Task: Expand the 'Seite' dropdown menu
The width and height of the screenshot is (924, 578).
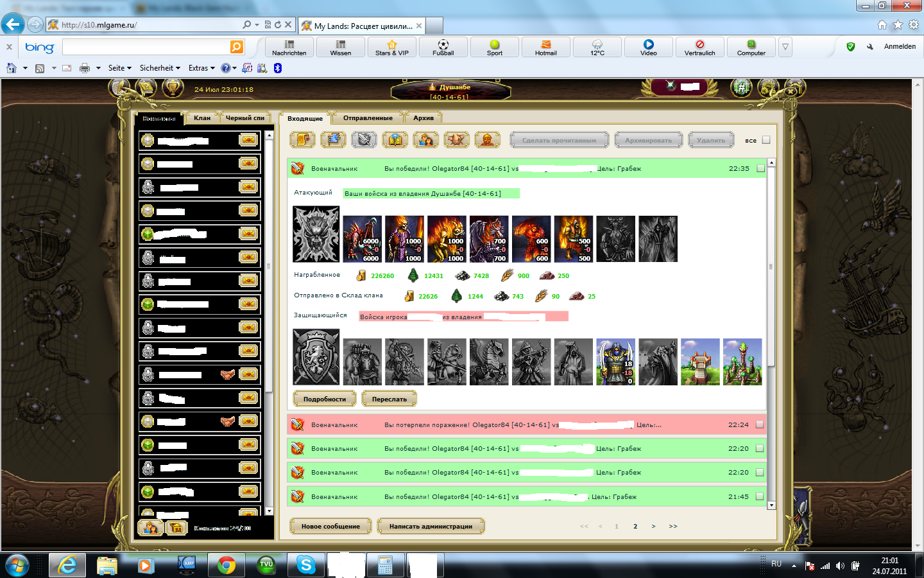Action: [x=120, y=68]
